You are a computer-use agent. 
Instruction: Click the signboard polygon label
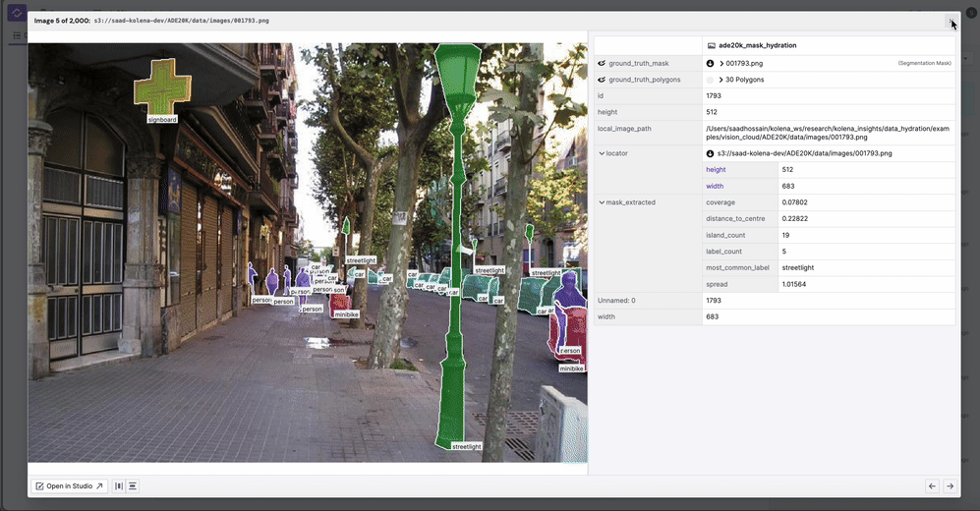click(162, 119)
